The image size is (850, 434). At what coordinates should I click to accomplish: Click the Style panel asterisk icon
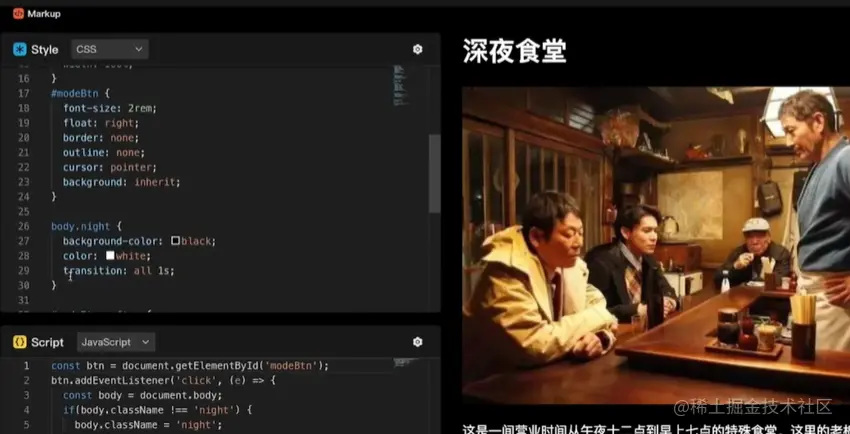[20, 49]
